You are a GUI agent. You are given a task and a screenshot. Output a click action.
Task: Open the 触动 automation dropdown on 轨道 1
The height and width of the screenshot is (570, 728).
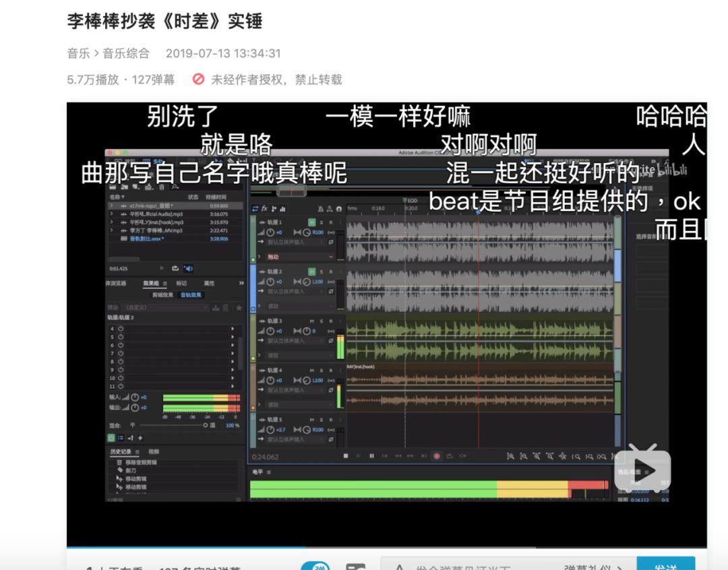[x=330, y=257]
